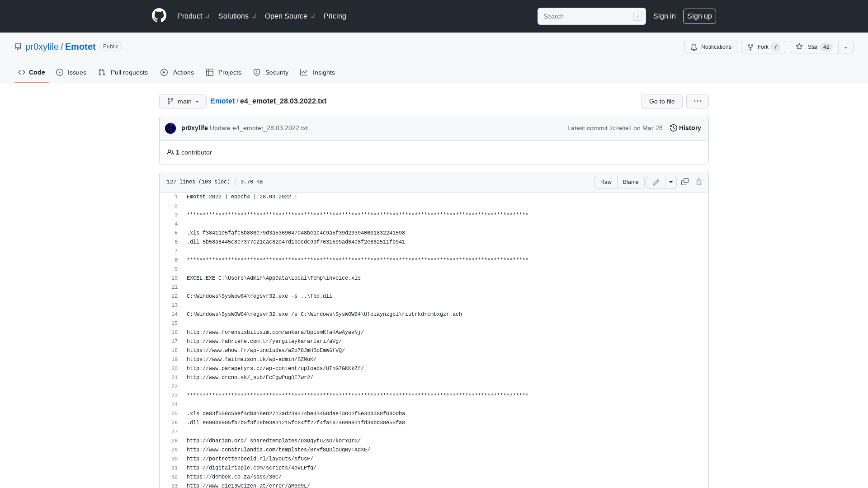Open commit hash 2c4e0e2
This screenshot has width=868, height=488.
click(620, 128)
